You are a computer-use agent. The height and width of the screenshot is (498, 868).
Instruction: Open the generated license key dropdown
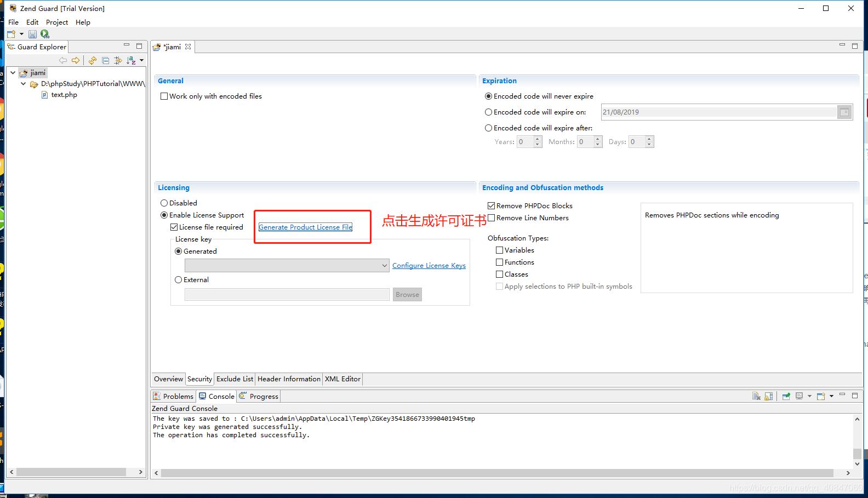[x=287, y=266]
